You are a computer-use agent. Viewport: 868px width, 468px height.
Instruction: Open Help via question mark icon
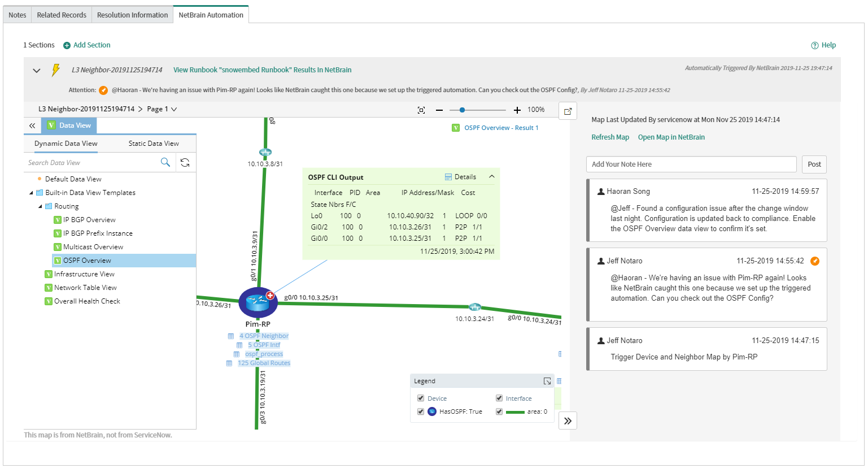(814, 45)
